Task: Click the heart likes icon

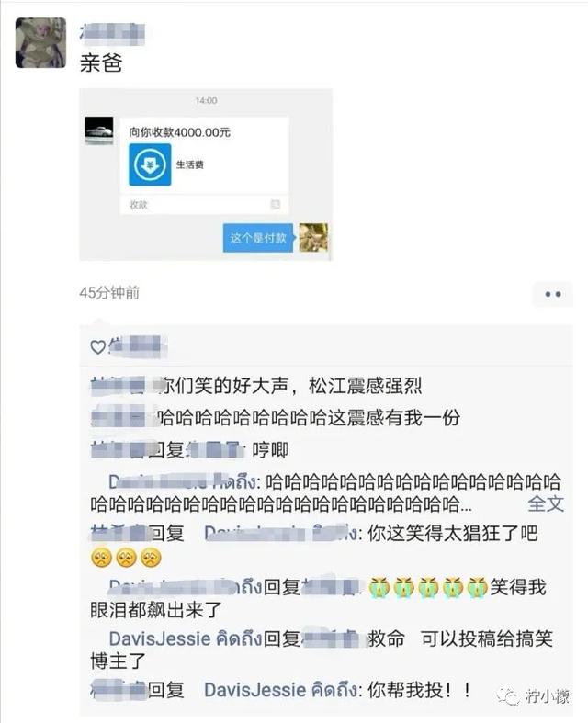Action: pos(97,346)
